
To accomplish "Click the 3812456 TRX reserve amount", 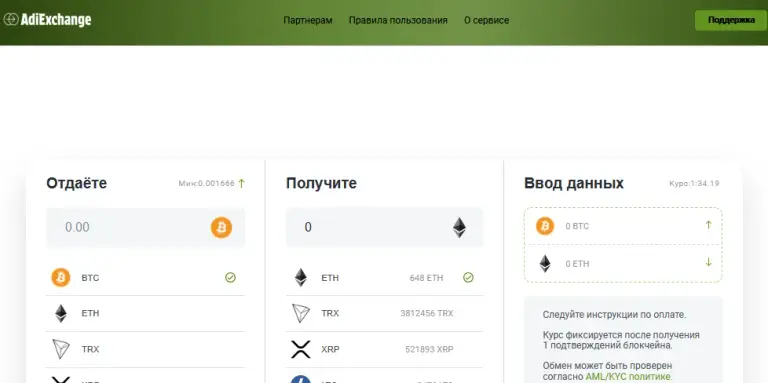I will (x=427, y=313).
